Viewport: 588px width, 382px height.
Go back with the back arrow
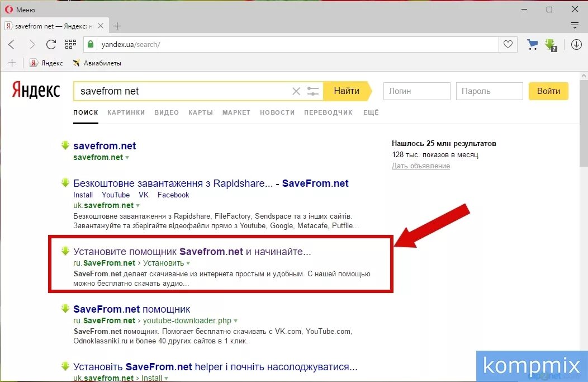pyautogui.click(x=12, y=44)
